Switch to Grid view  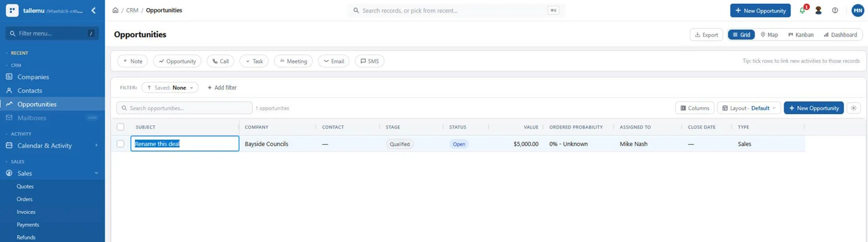(741, 35)
